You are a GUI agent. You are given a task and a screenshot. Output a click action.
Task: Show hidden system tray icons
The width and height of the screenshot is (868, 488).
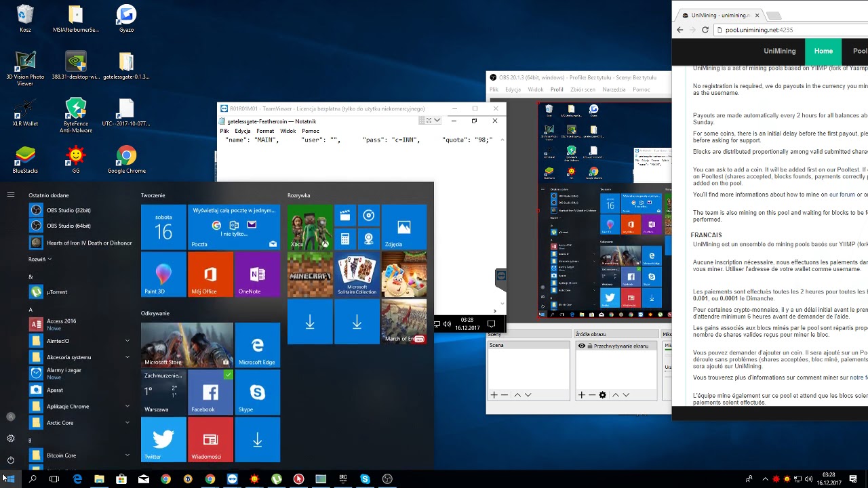point(766,479)
